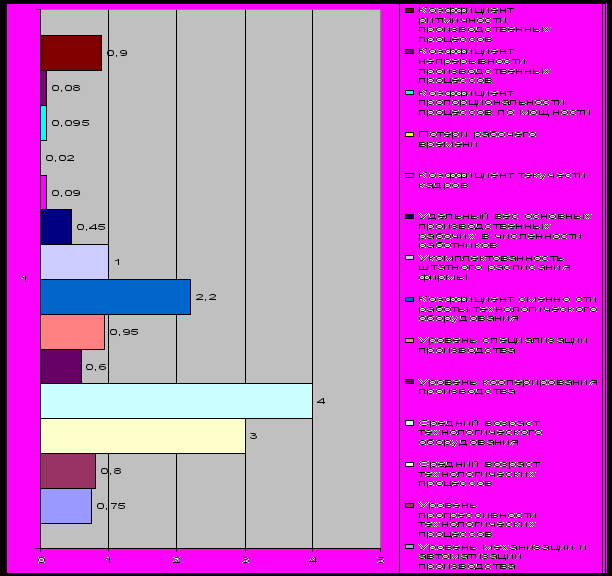
Task: Select the dark purple bar valued 0,6
Action: click(x=61, y=366)
